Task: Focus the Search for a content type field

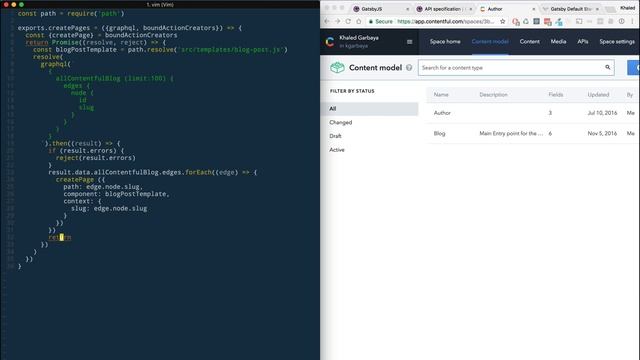Action: coord(516,68)
